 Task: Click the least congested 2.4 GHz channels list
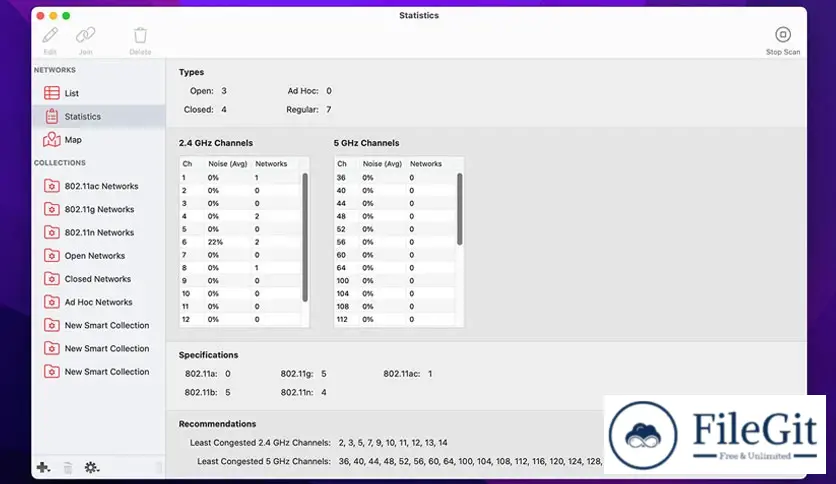click(393, 442)
